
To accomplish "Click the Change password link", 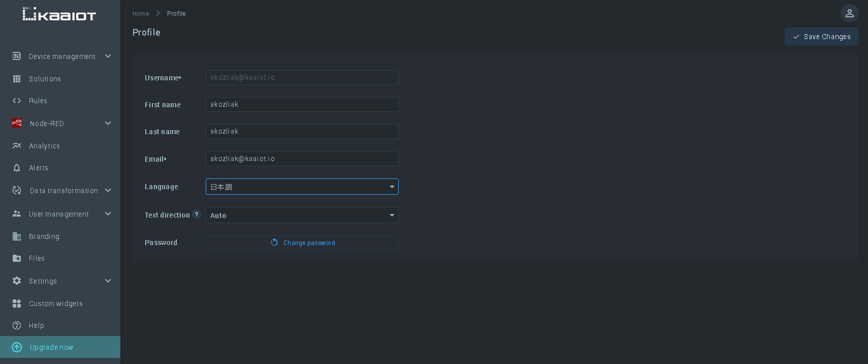I will tap(309, 243).
